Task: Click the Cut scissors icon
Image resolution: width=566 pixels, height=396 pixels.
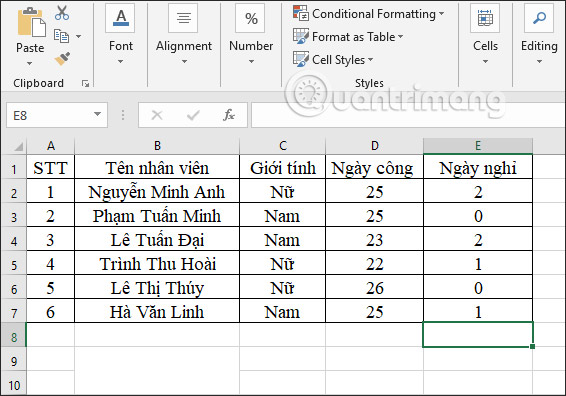Action: pos(62,13)
